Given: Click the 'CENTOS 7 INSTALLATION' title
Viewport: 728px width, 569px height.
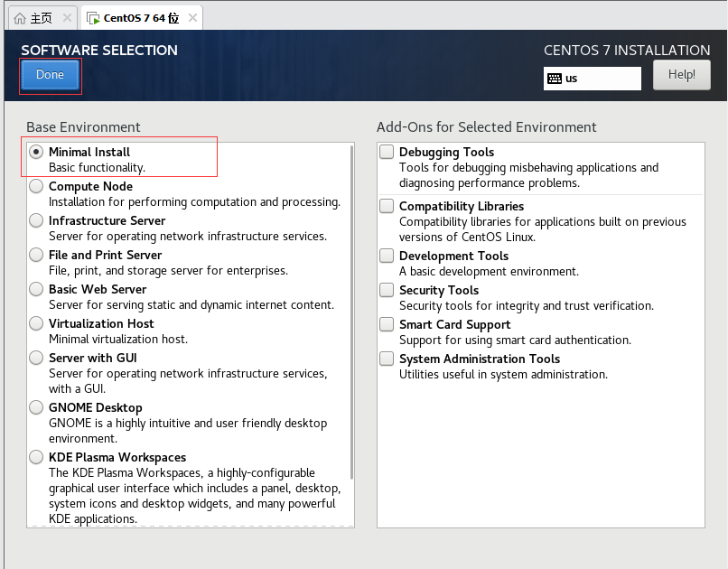Looking at the screenshot, I should click(627, 50).
